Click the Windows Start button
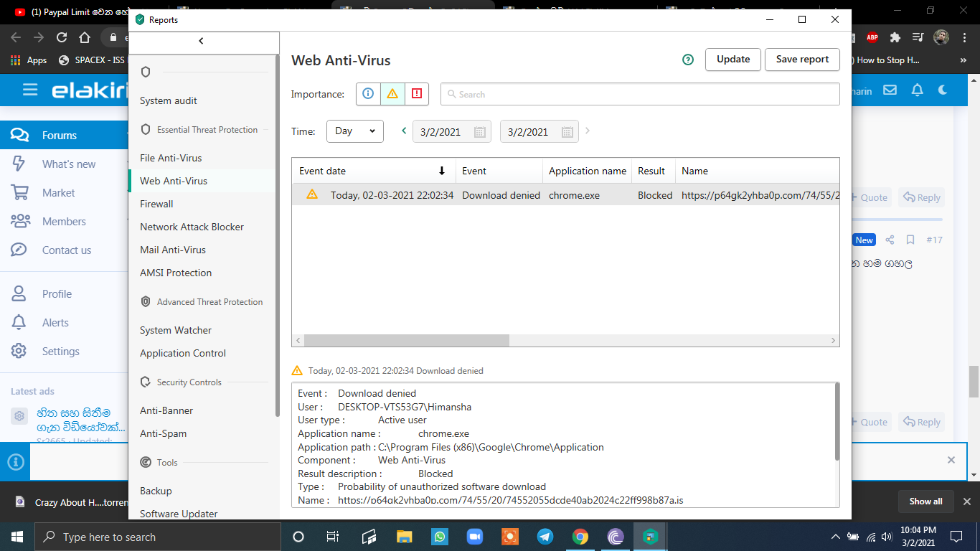980x551 pixels. click(x=17, y=537)
